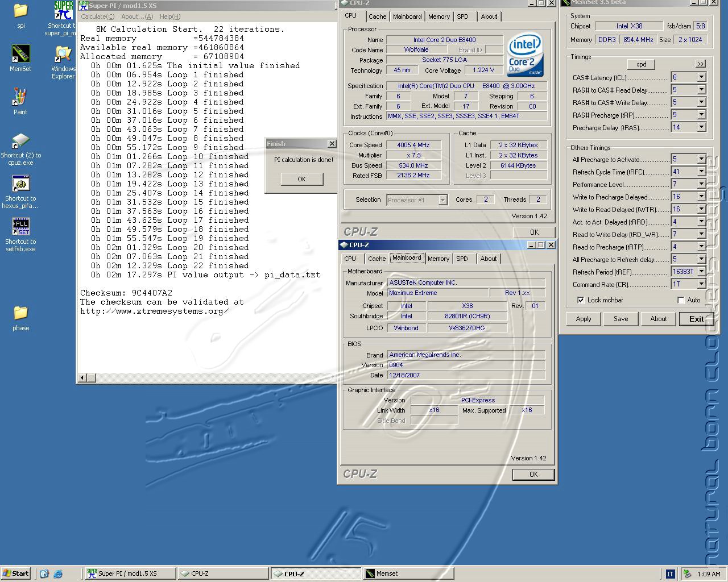Open the Read to Precharge (tRTP) dropdown

(701, 247)
